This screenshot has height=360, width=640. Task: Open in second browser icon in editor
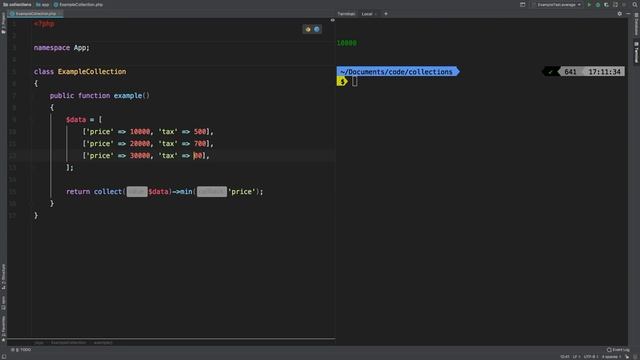317,29
